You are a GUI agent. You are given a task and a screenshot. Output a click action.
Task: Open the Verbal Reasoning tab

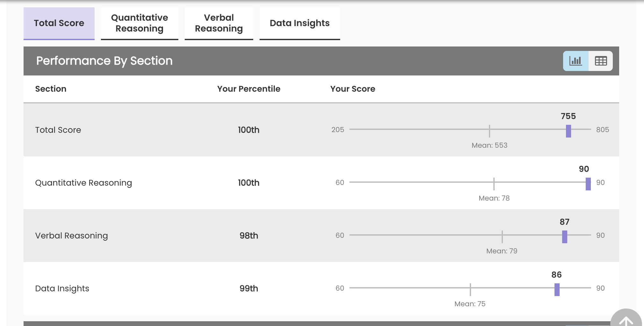point(219,23)
